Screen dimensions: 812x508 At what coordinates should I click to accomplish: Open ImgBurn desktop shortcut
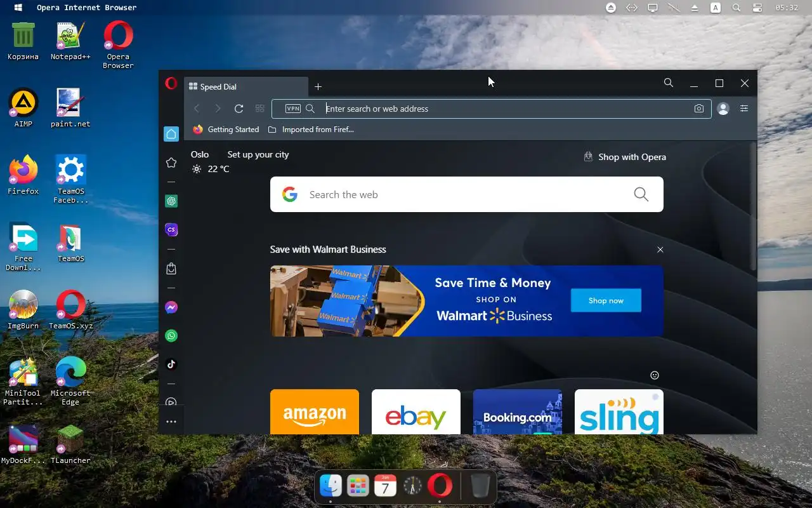point(23,311)
